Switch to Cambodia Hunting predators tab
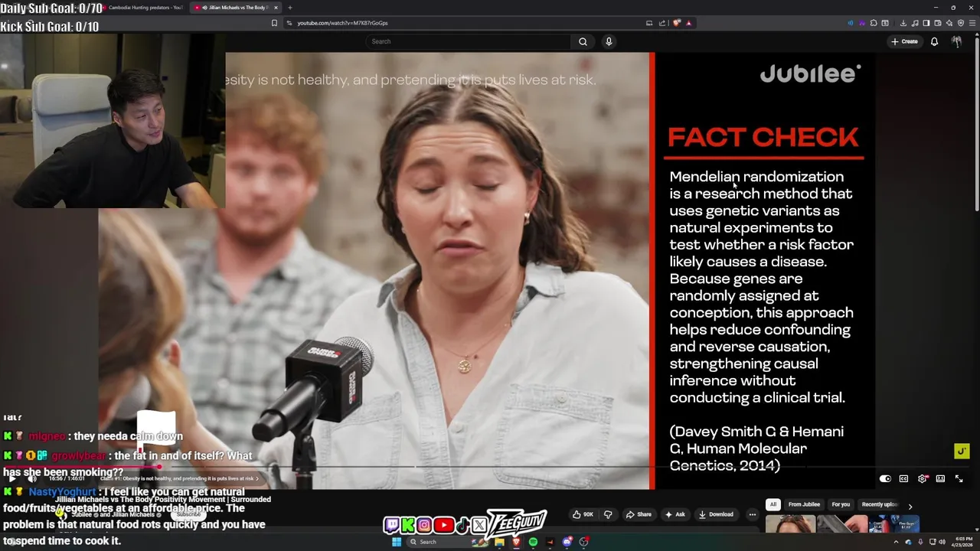Screen dimensions: 980x551 [x=145, y=8]
